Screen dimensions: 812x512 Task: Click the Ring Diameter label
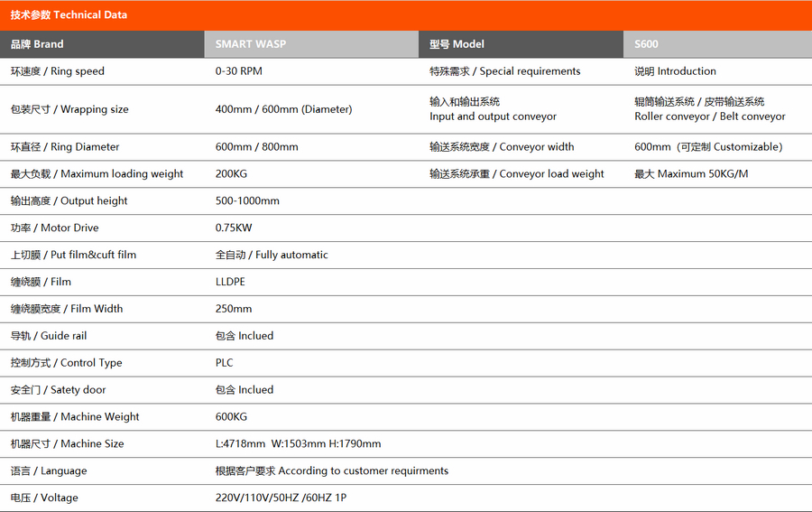click(x=65, y=147)
